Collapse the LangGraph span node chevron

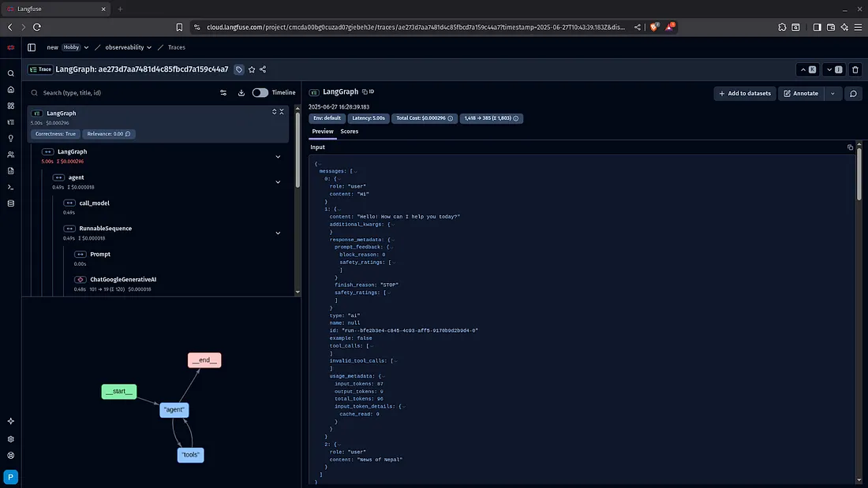pyautogui.click(x=278, y=157)
